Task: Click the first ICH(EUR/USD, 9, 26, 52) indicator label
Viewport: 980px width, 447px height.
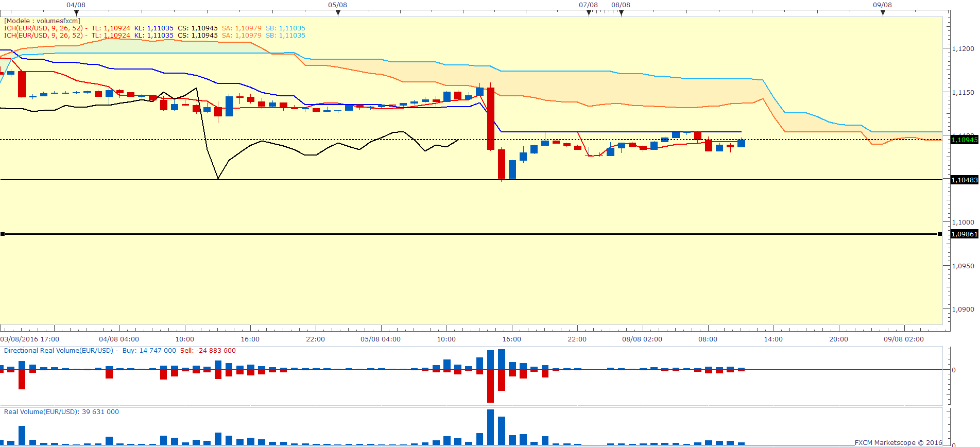Action: coord(44,28)
